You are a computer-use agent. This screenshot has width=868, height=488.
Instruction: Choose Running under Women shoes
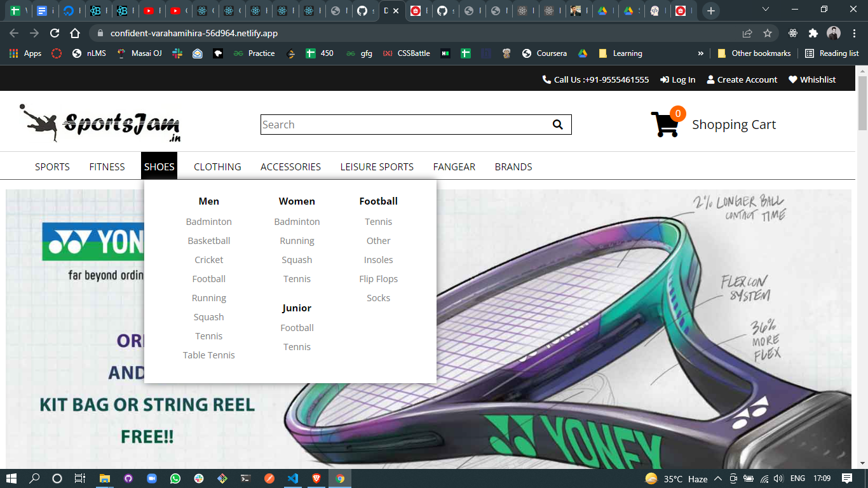click(297, 241)
